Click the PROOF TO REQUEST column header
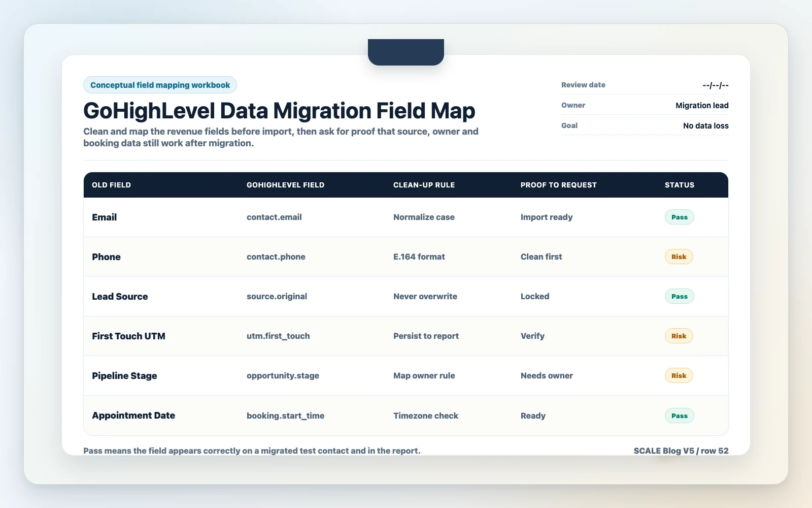 [558, 185]
